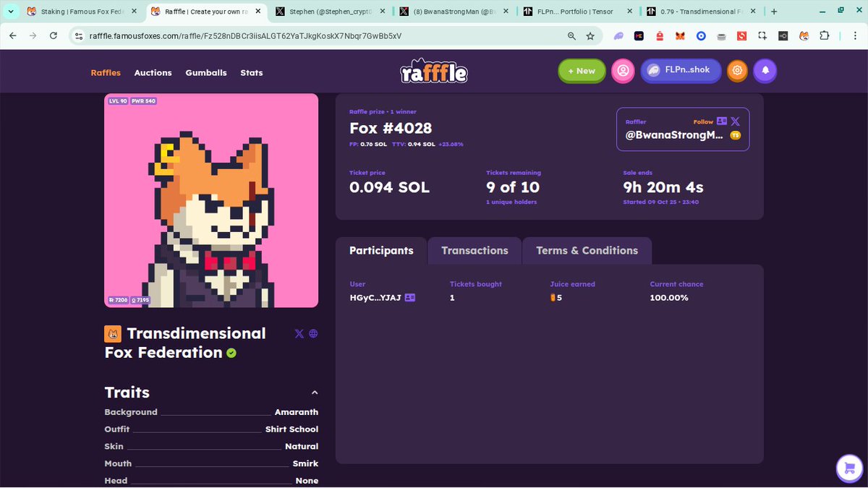Switch to the Participants tab

pyautogui.click(x=381, y=251)
